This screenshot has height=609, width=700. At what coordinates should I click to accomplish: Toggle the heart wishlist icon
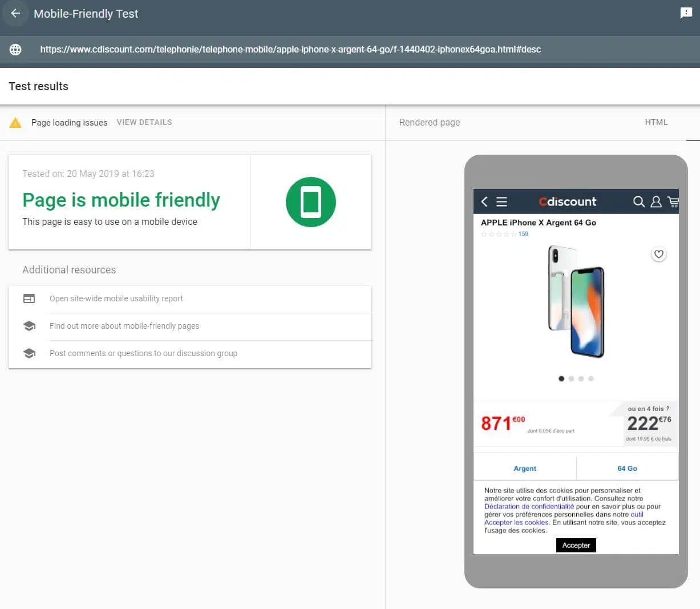[x=658, y=255]
